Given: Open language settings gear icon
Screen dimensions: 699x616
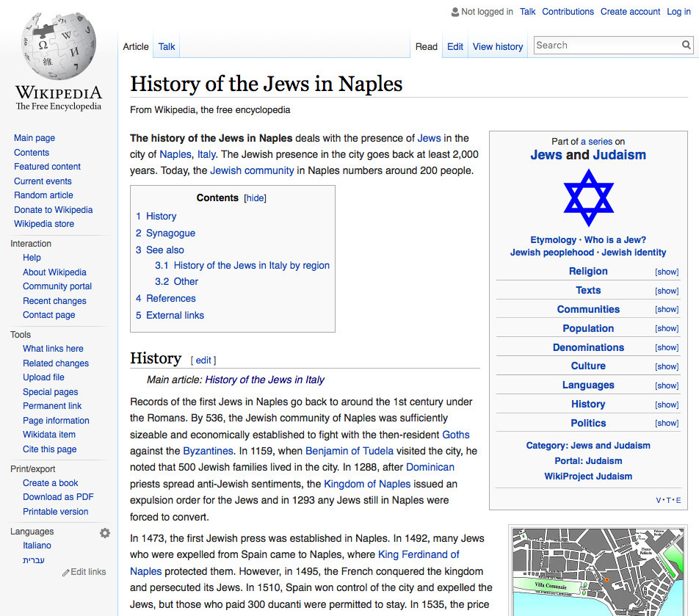Looking at the screenshot, I should tap(105, 532).
